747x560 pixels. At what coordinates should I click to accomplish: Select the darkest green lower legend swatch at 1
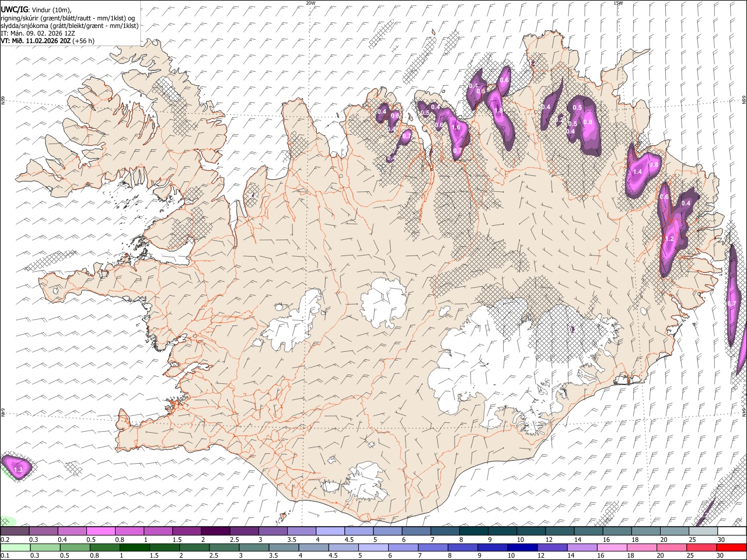pos(134,547)
